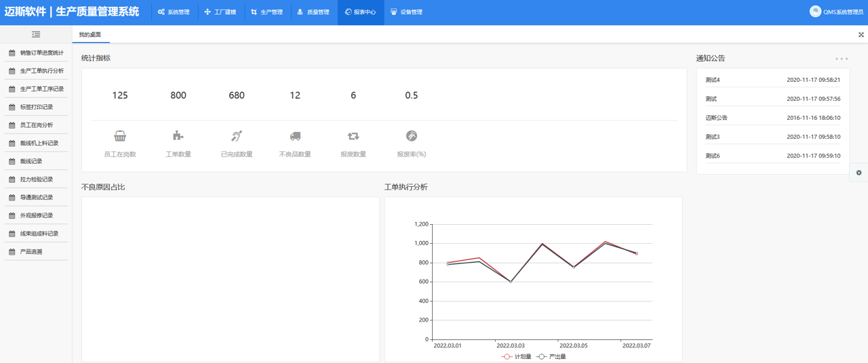868x363 pixels.
Task: Open the 迈斯公告 notice
Action: [717, 118]
